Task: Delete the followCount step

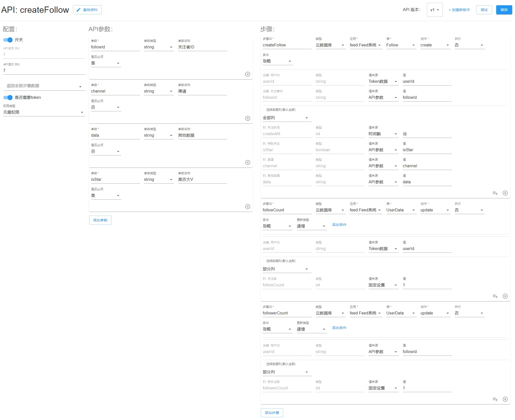Action: pos(505,296)
